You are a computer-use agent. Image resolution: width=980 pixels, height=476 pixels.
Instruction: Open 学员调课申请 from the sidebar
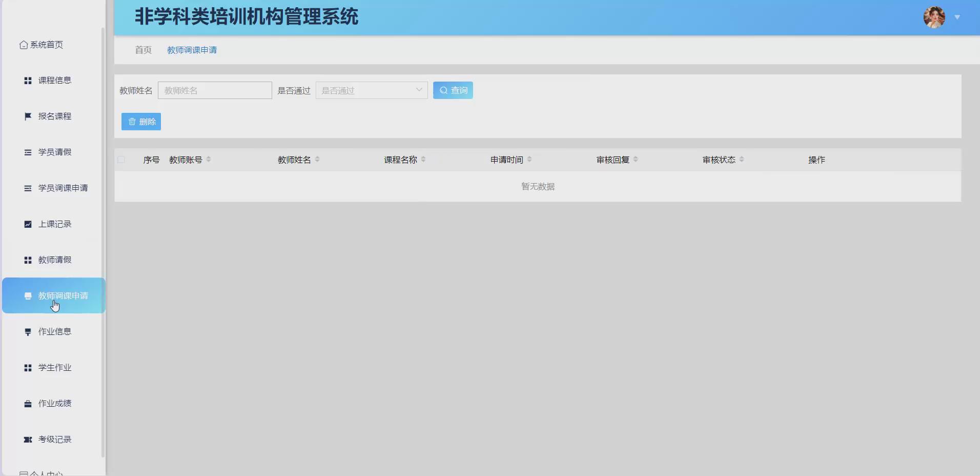63,188
